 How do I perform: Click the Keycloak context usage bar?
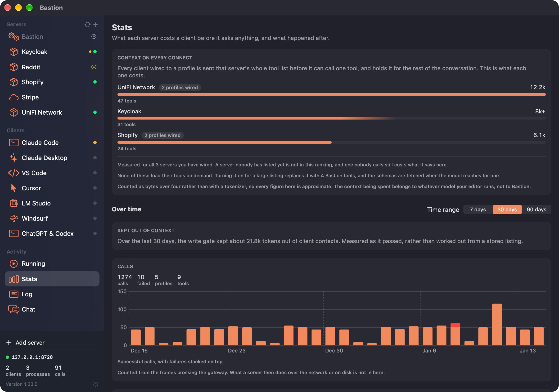(331, 118)
